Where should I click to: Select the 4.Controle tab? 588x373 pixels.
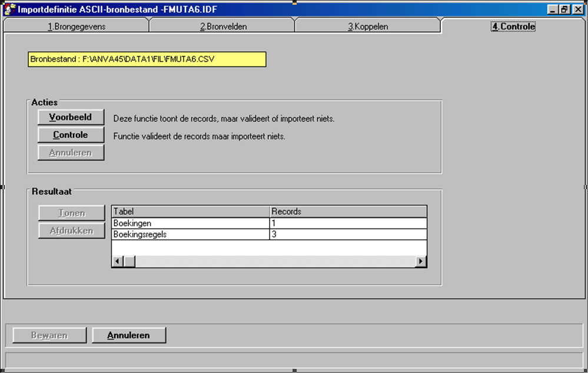513,25
